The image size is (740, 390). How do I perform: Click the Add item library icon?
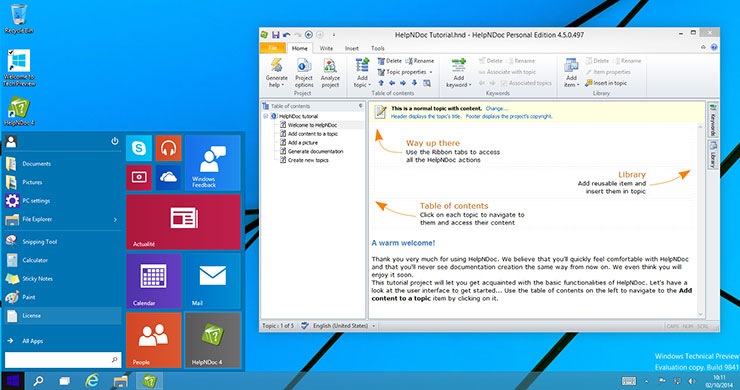[x=571, y=65]
